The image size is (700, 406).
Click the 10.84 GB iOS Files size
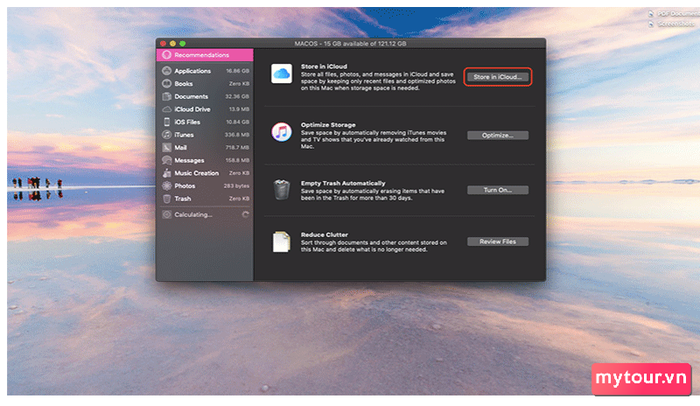point(238,122)
